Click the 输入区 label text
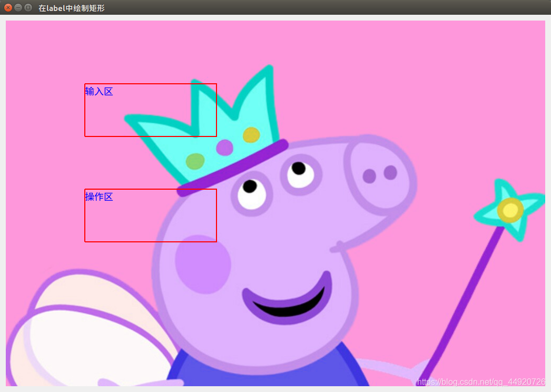This screenshot has width=551, height=392. coord(99,91)
